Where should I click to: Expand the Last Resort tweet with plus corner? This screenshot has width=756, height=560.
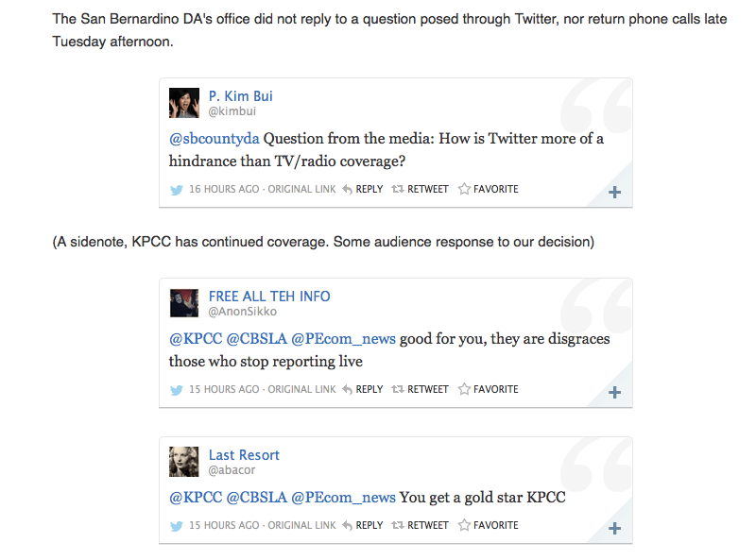[x=614, y=529]
